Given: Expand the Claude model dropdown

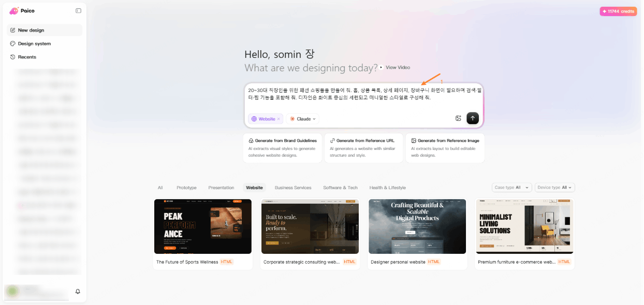Looking at the screenshot, I should (x=303, y=119).
